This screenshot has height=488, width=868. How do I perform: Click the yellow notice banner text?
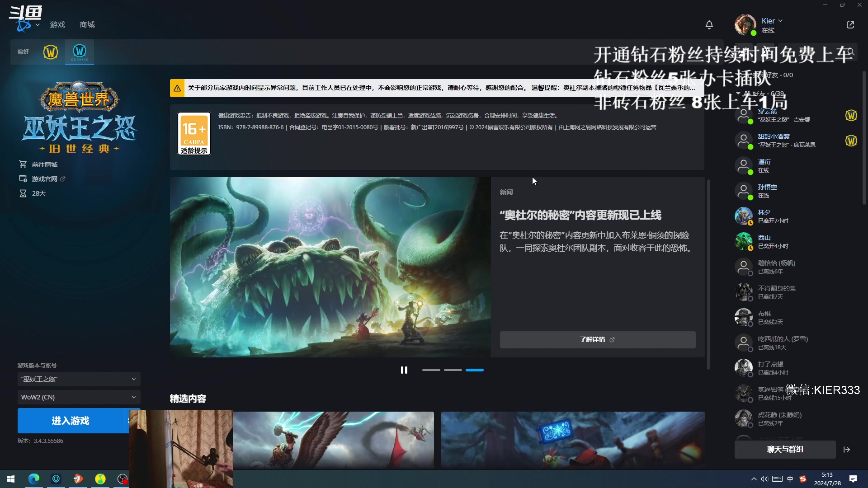point(441,88)
